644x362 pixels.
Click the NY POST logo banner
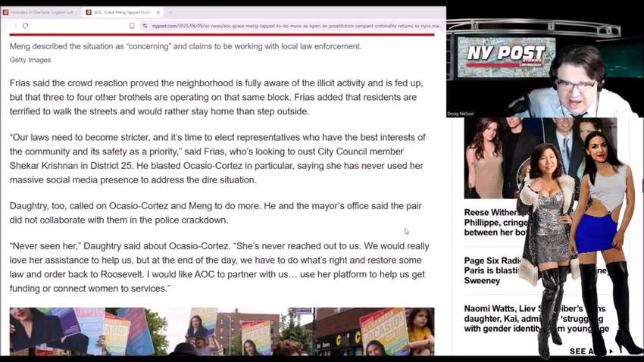coord(506,57)
